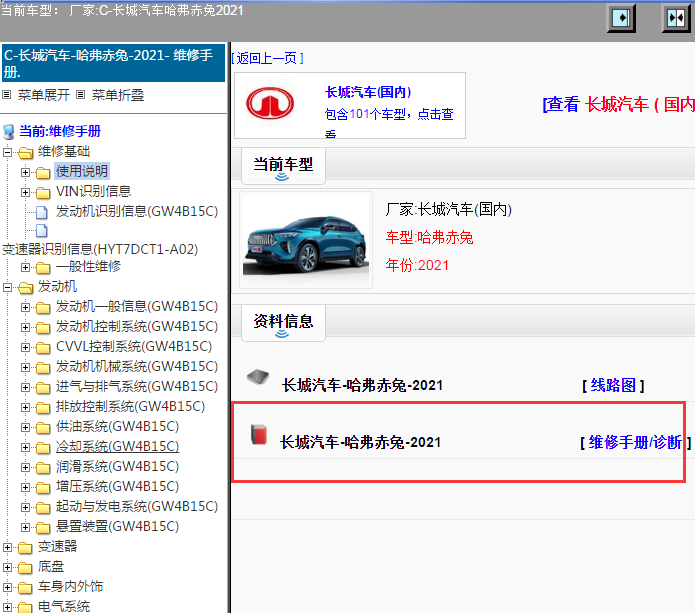Screen dimensions: 695x613
Task: Select 冷却系统(GW4B15C) tree label
Action: (117, 446)
